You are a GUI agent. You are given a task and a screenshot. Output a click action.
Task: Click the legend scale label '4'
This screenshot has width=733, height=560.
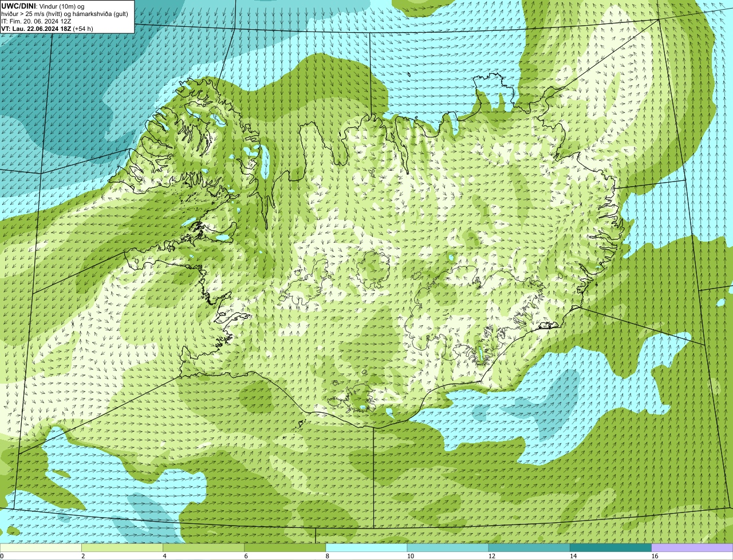pyautogui.click(x=165, y=556)
